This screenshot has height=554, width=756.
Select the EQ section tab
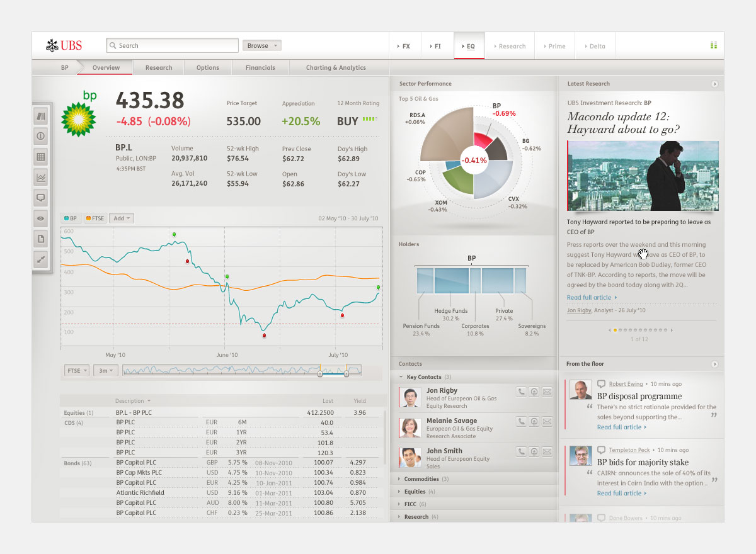point(469,46)
